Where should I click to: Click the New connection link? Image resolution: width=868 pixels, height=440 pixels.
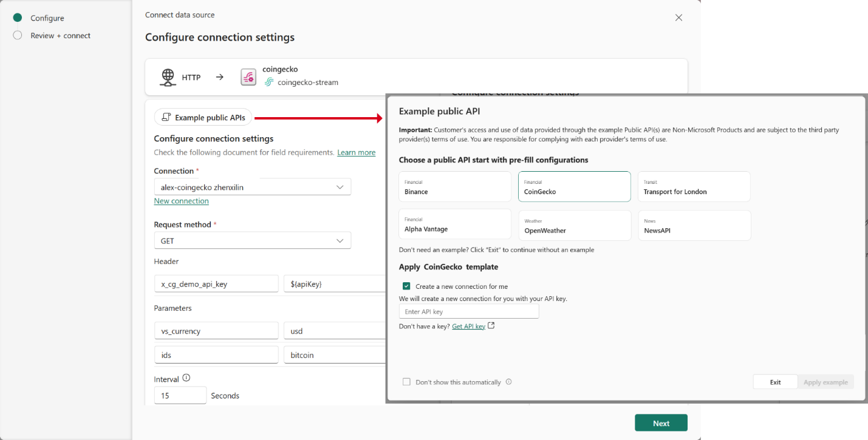pos(181,200)
